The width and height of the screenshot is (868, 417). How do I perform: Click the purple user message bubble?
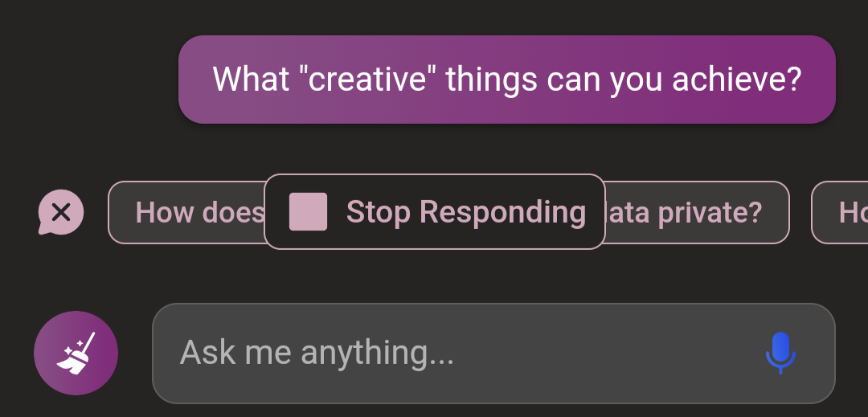tap(506, 80)
